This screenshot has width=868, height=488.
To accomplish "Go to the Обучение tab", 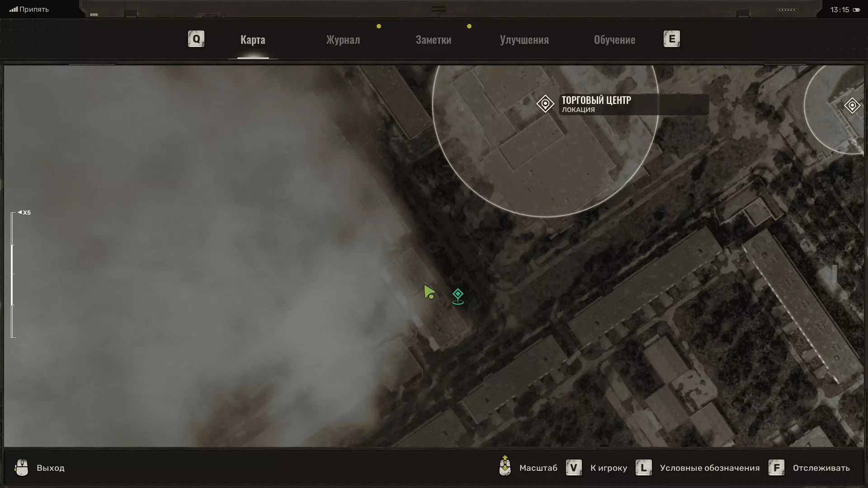I will (x=614, y=40).
